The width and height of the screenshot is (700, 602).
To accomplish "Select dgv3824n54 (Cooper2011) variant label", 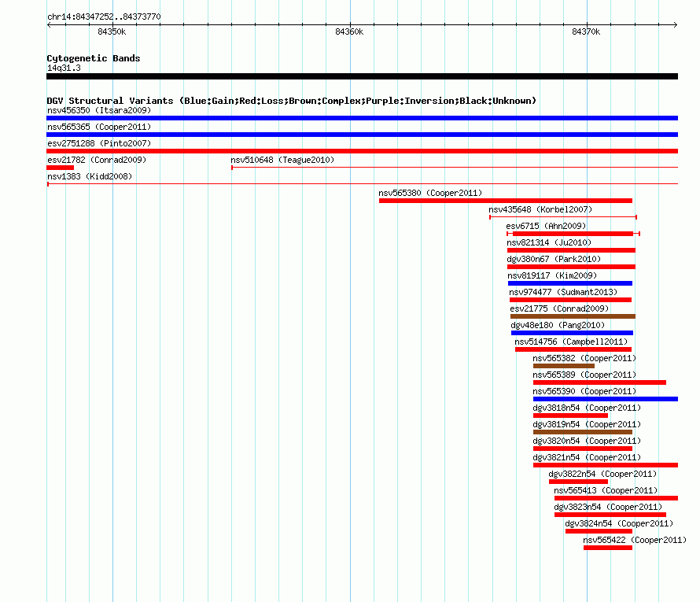I will [619, 523].
